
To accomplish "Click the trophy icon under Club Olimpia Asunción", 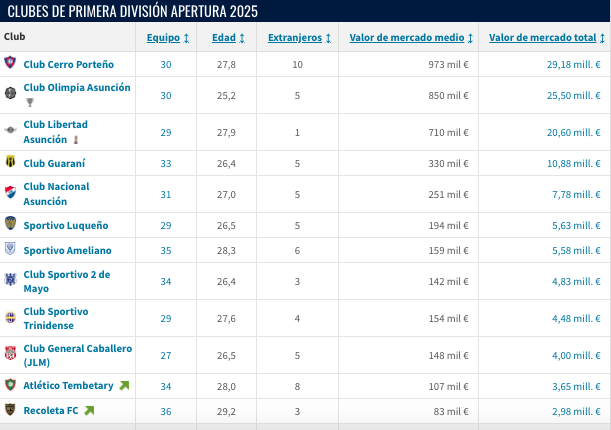I will coord(30,102).
